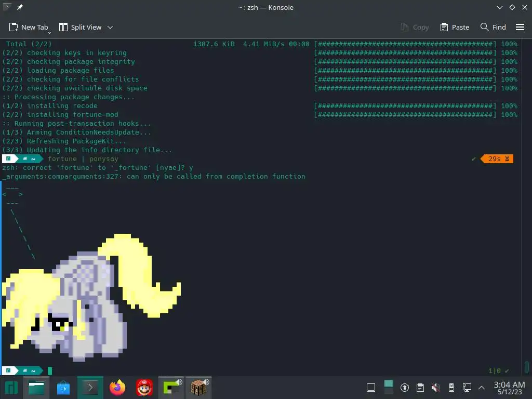
Task: Click the show desktop tray icon
Action: click(x=371, y=388)
